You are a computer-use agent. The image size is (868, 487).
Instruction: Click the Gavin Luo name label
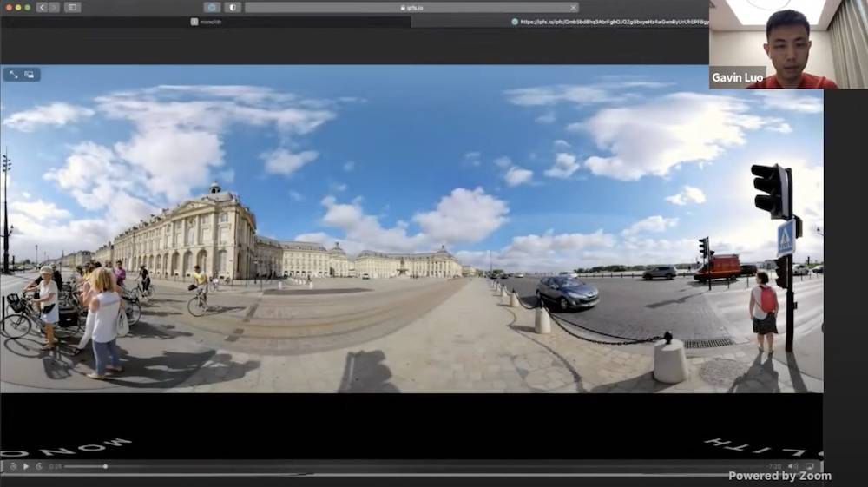pos(737,78)
